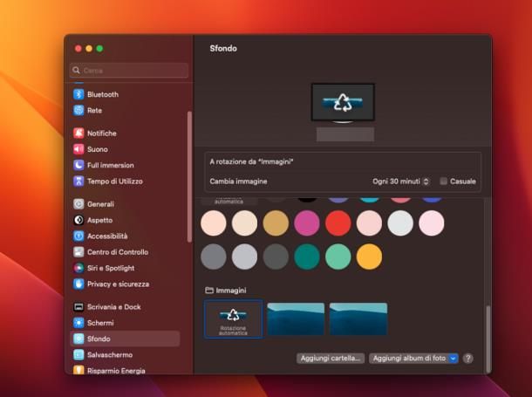Click the sidebar scrollbar
The image size is (532, 397).
(189, 176)
